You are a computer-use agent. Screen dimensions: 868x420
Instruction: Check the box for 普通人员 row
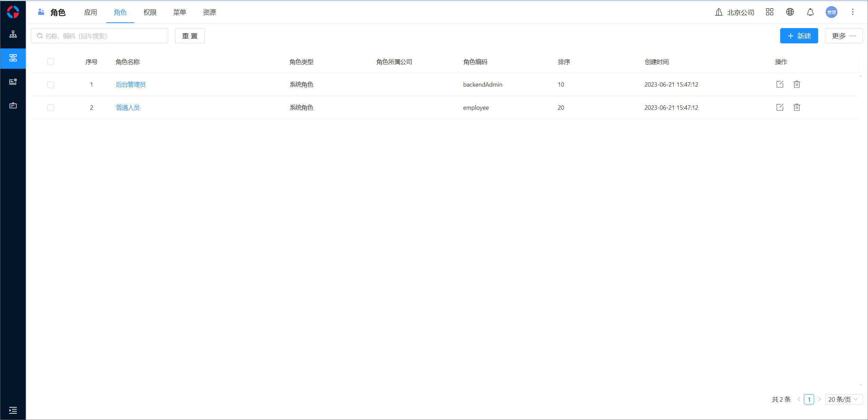51,108
